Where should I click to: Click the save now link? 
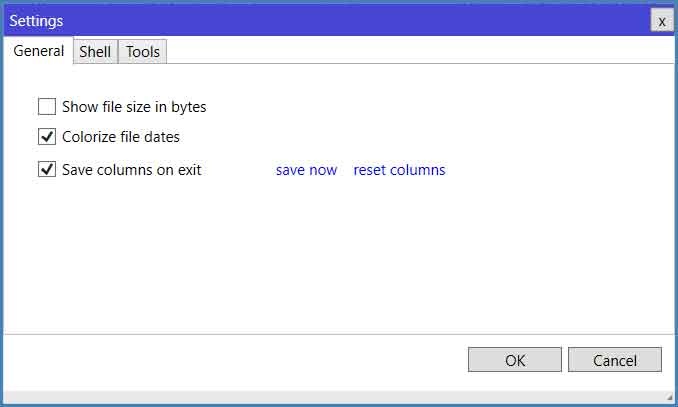tap(306, 170)
